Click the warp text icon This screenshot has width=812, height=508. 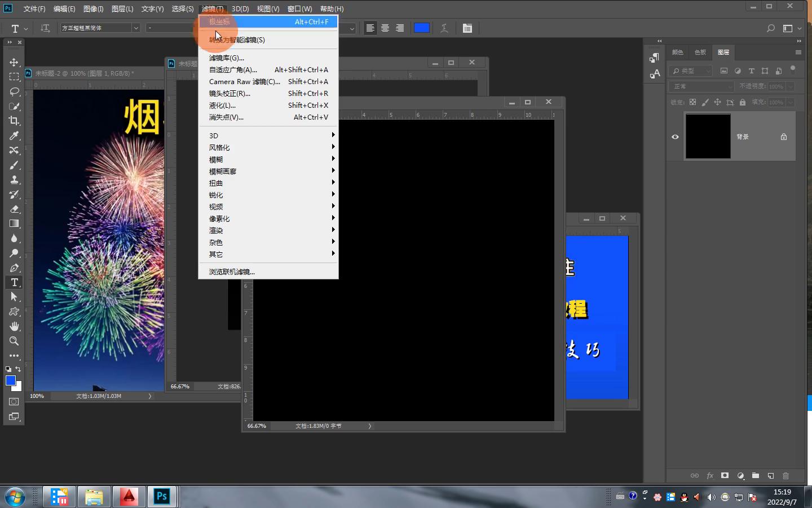(x=444, y=28)
